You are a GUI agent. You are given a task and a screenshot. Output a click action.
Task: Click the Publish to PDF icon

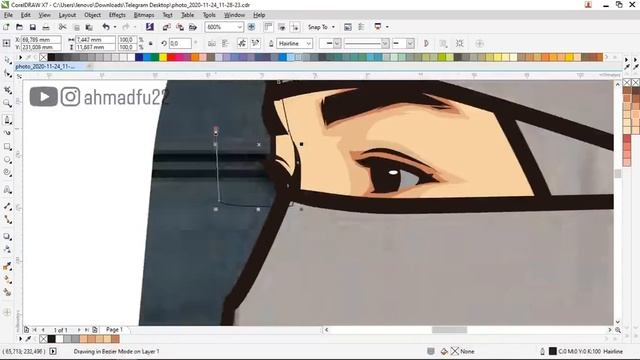coord(193,27)
